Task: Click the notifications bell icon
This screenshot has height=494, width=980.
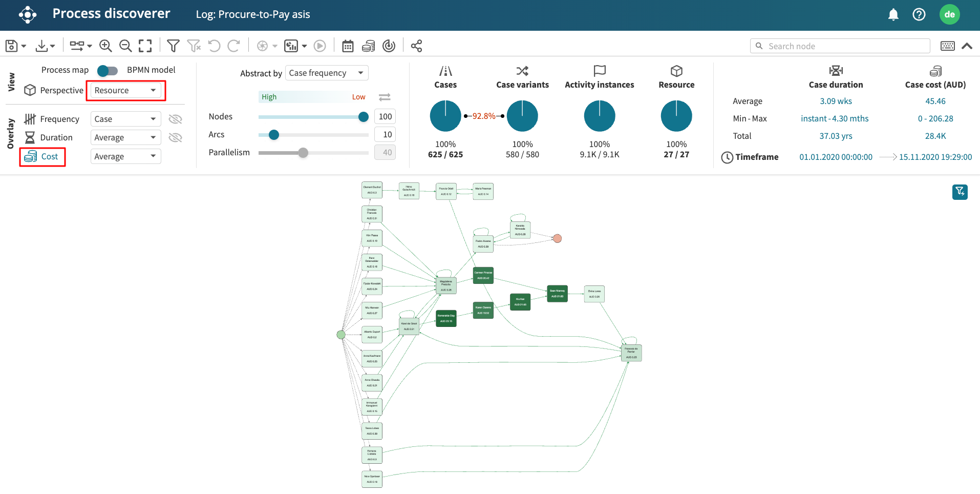Action: [893, 14]
